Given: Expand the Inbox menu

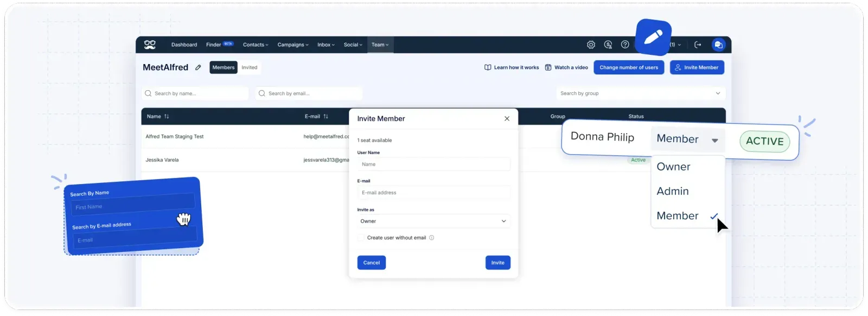Looking at the screenshot, I should (x=326, y=45).
